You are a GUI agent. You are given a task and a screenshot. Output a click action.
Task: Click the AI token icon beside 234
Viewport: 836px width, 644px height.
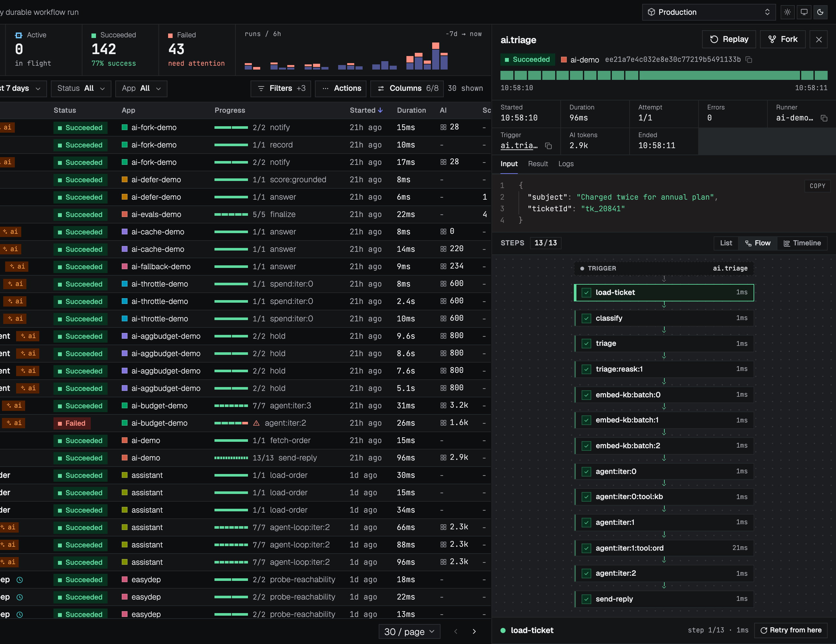point(443,266)
